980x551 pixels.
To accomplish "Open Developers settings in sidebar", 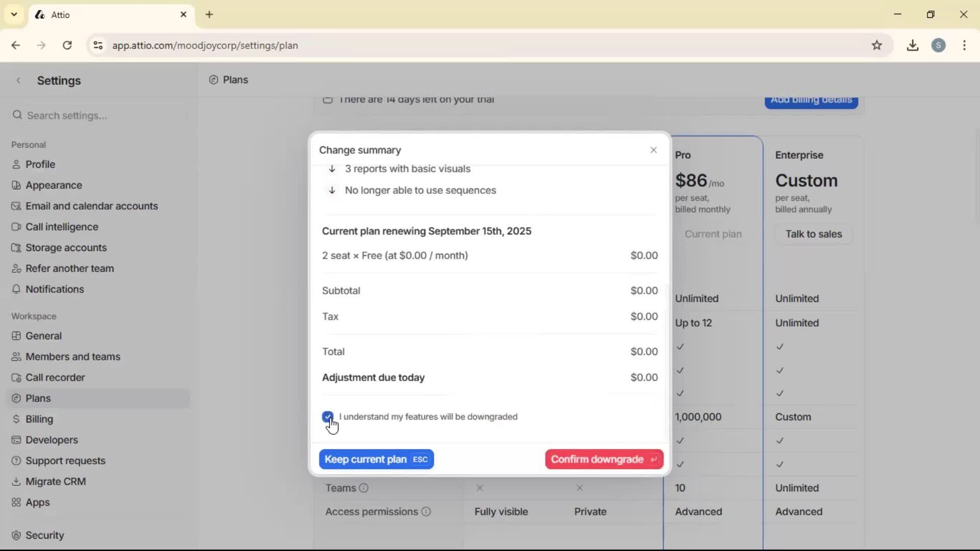I will tap(51, 440).
